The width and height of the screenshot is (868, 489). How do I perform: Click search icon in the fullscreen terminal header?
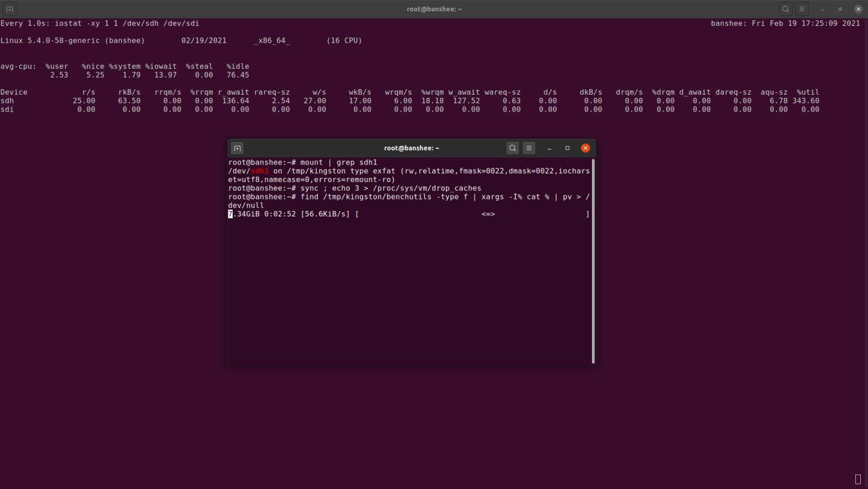click(785, 9)
